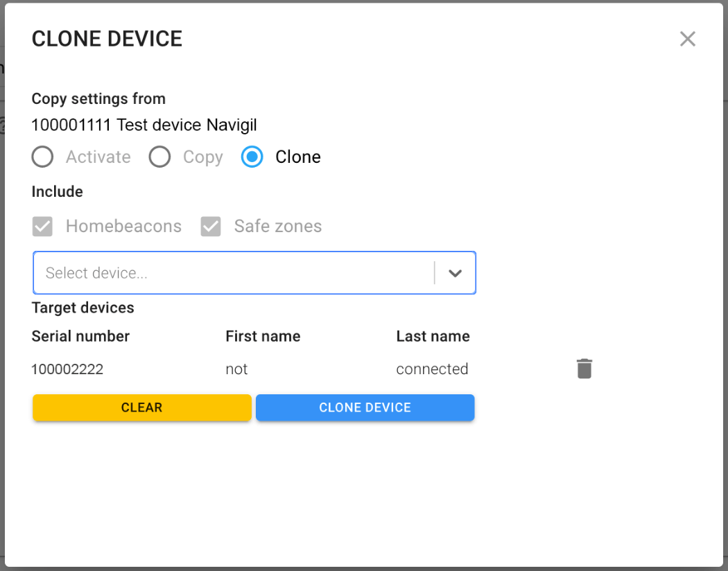The height and width of the screenshot is (571, 728).
Task: Expand the Select device dropdown arrow
Action: (455, 273)
